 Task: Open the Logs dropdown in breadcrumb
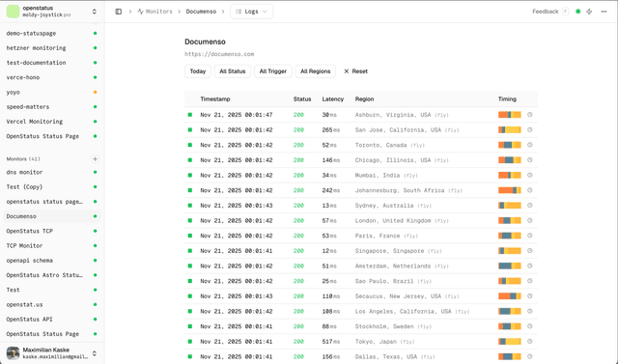tap(251, 12)
